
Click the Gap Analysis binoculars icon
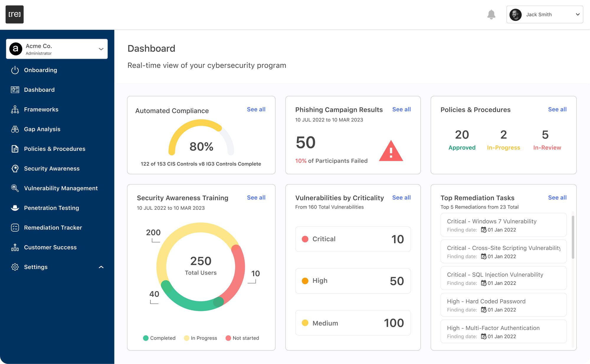coord(15,129)
